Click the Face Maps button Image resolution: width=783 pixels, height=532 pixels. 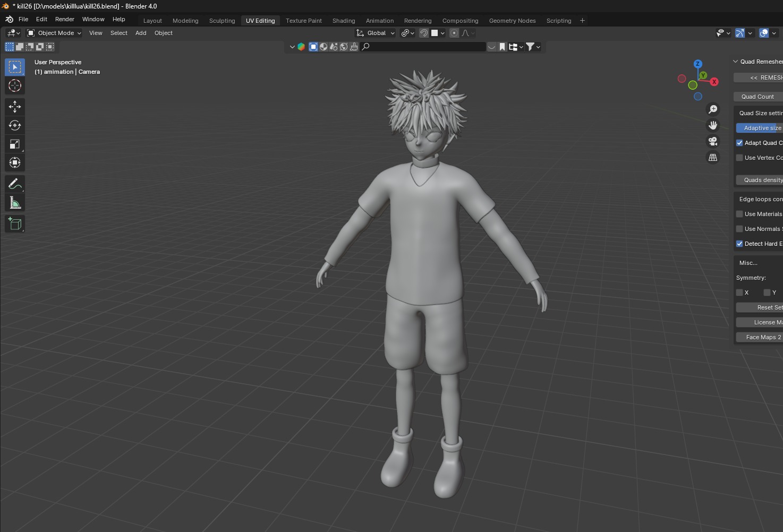click(x=760, y=337)
